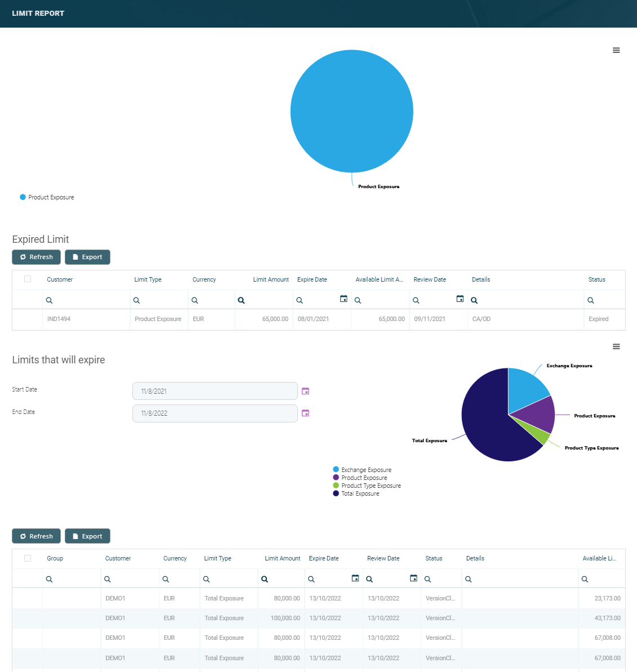Open the End Date calendar picker
Viewport: 637px width, 672px height.
pyautogui.click(x=305, y=413)
